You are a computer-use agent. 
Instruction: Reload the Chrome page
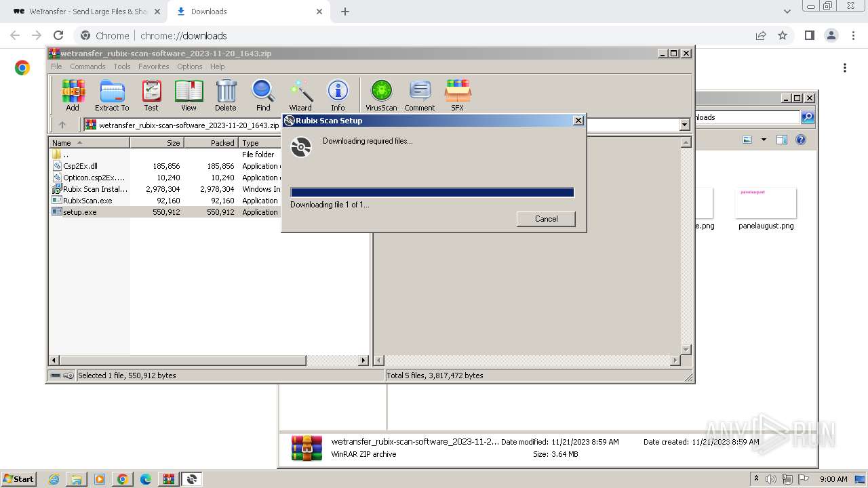pyautogui.click(x=58, y=35)
